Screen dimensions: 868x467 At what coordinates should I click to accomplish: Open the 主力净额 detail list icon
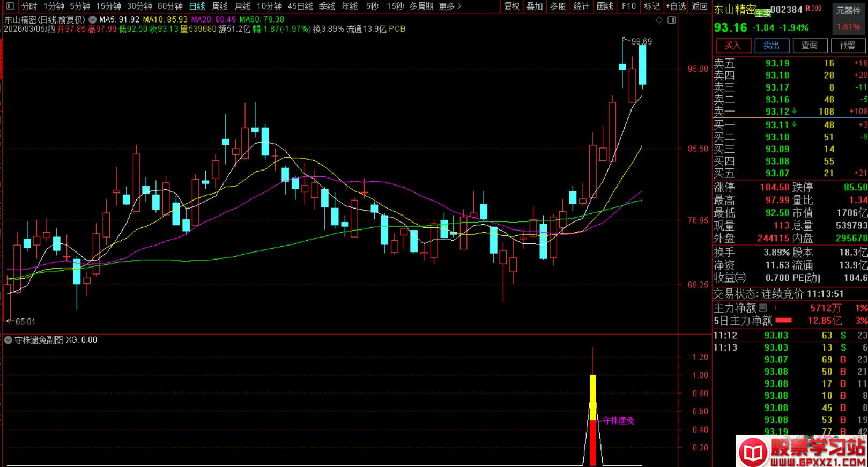[x=763, y=308]
